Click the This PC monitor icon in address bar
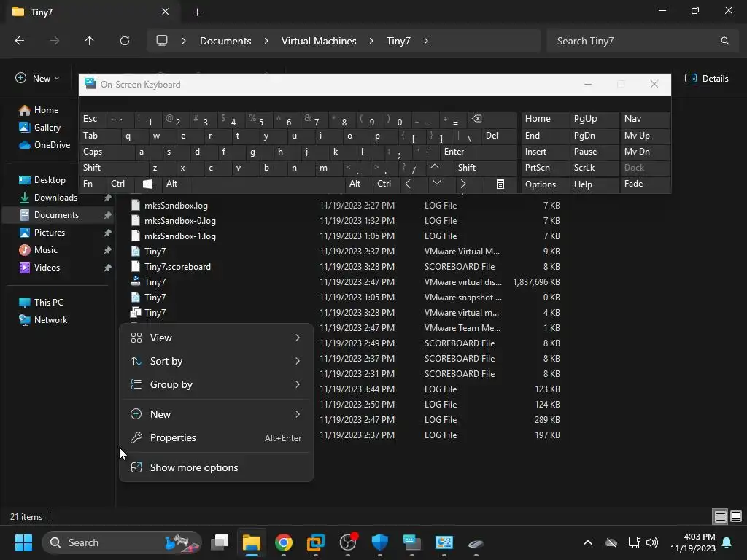 point(162,41)
